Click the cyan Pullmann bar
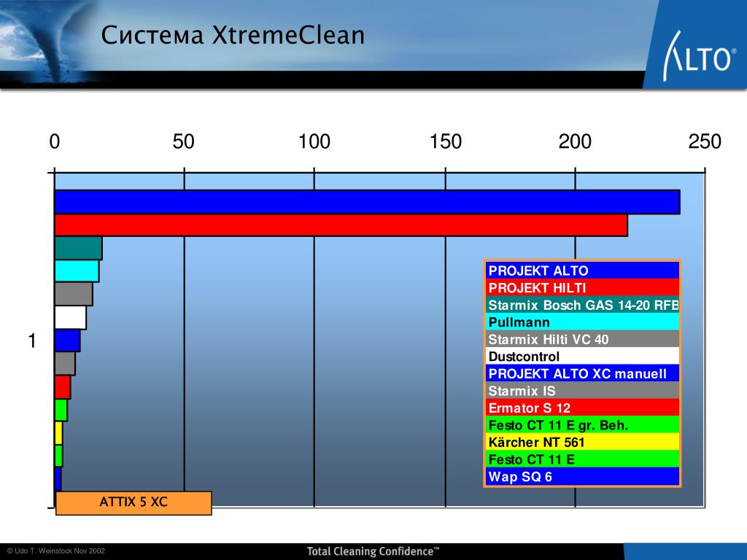 coord(77,271)
